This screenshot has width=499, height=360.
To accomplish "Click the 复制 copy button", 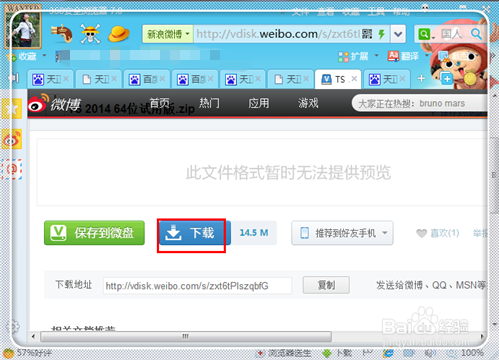I will point(326,285).
